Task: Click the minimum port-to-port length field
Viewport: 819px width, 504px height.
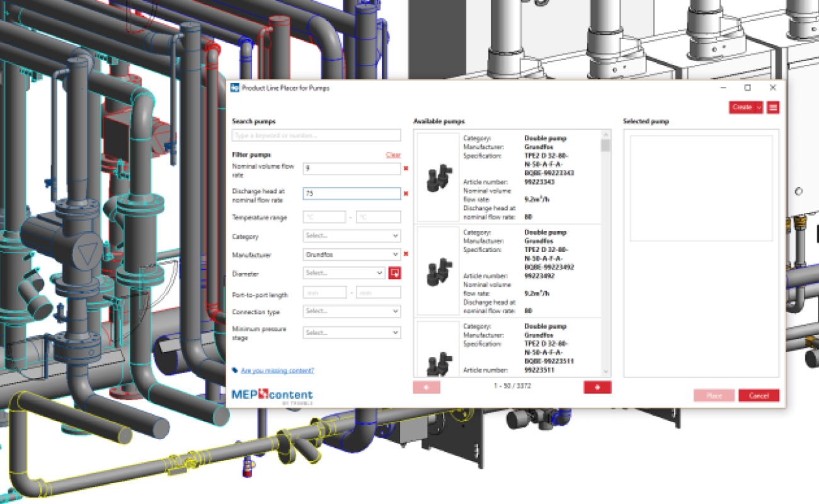Action: tap(324, 292)
